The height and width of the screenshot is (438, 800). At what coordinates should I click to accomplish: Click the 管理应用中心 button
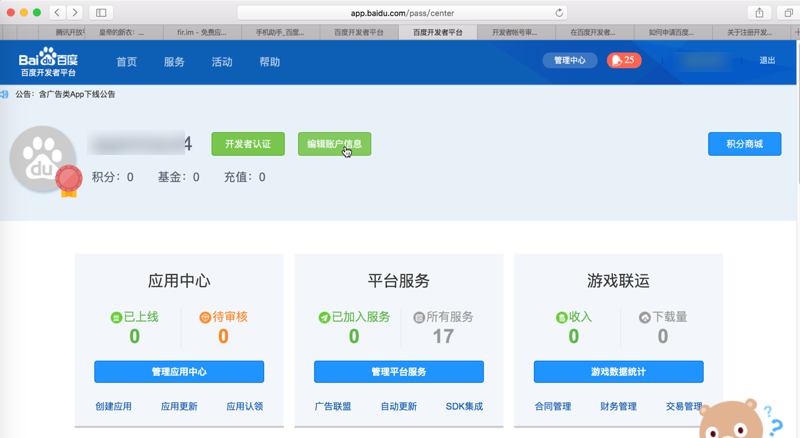179,372
